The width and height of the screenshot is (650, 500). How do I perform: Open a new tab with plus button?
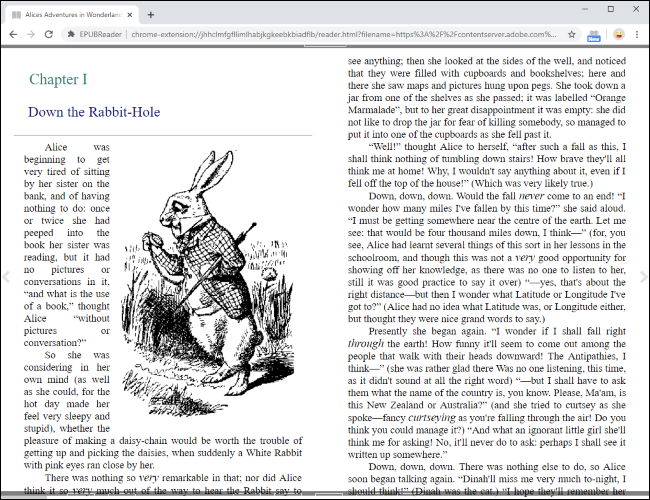[x=150, y=15]
